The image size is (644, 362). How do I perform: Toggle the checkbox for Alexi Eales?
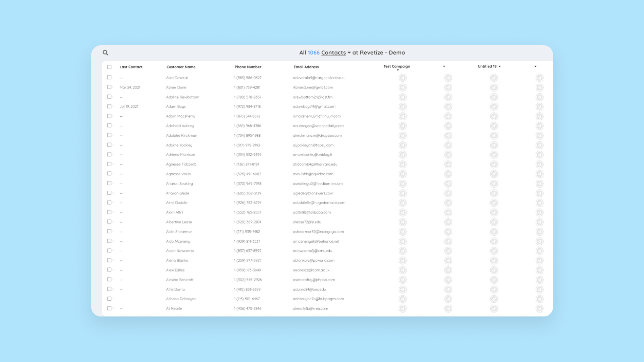coord(109,269)
